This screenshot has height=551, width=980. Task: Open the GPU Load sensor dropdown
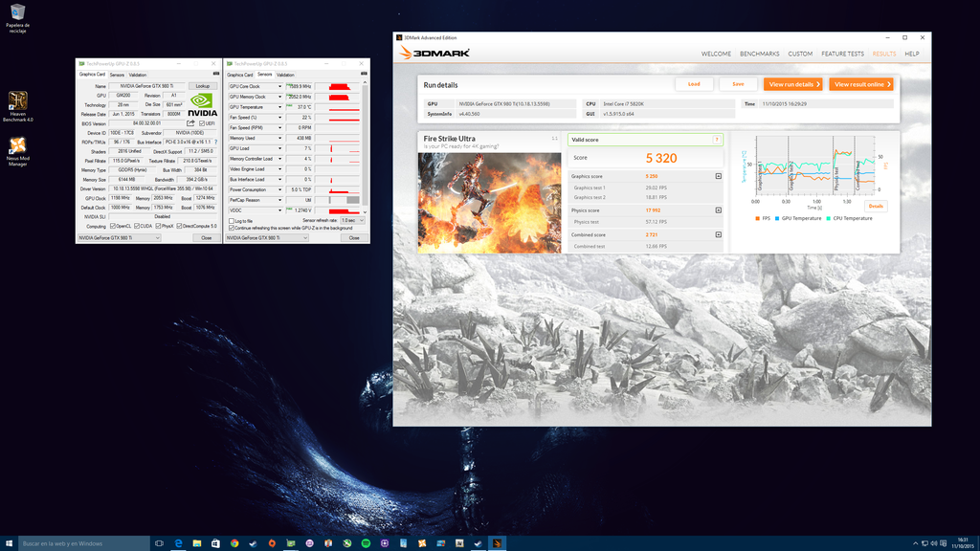click(279, 148)
